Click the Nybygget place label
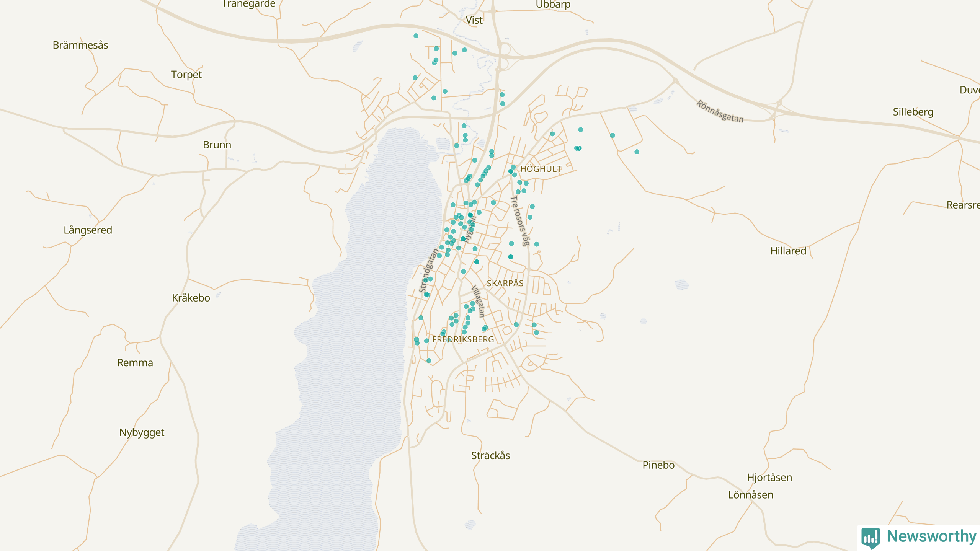Viewport: 980px width, 551px height. coord(142,432)
